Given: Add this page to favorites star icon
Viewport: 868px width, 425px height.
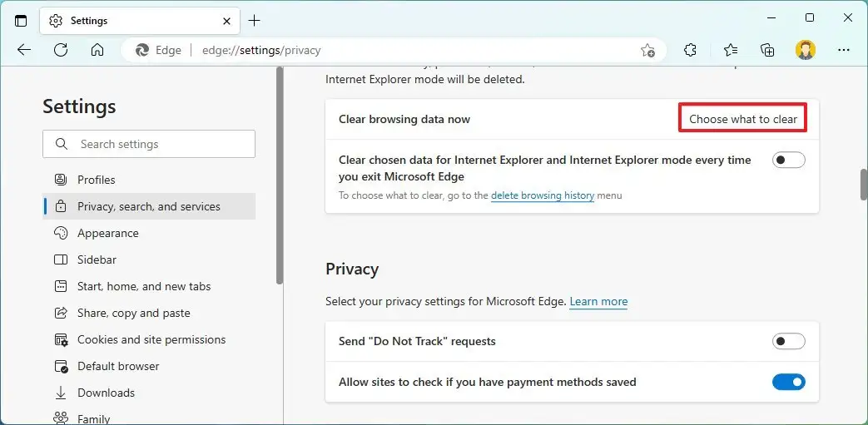Looking at the screenshot, I should pyautogui.click(x=647, y=50).
